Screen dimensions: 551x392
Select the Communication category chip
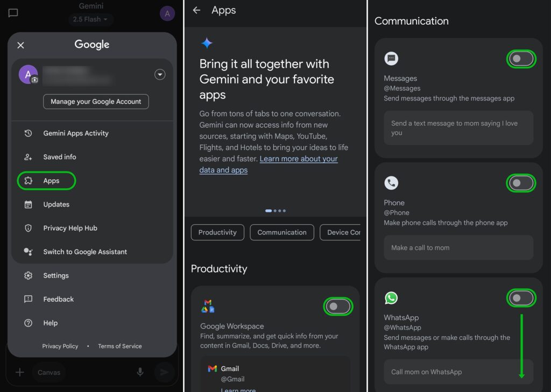coord(282,232)
